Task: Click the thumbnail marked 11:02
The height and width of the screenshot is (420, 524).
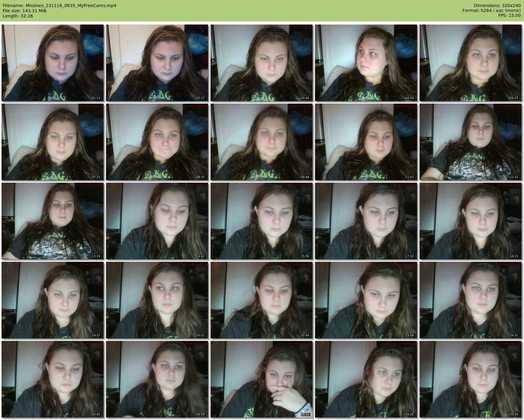Action: click(x=366, y=142)
